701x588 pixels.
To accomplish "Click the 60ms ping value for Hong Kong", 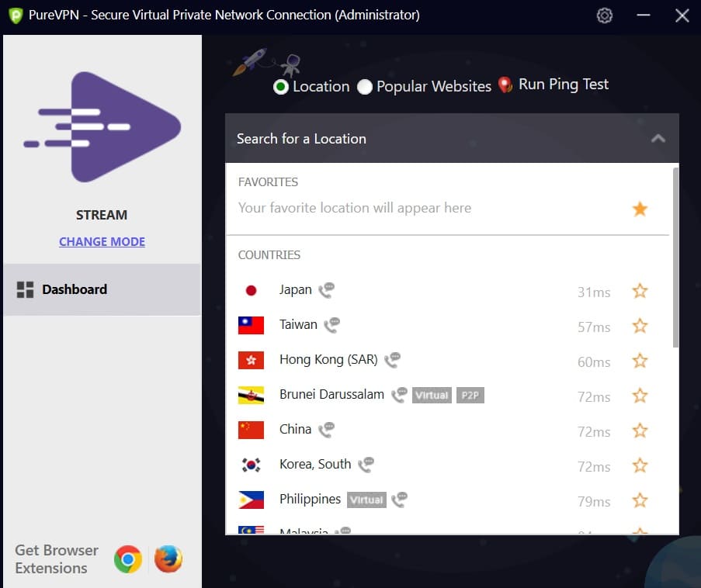I will coord(594,362).
